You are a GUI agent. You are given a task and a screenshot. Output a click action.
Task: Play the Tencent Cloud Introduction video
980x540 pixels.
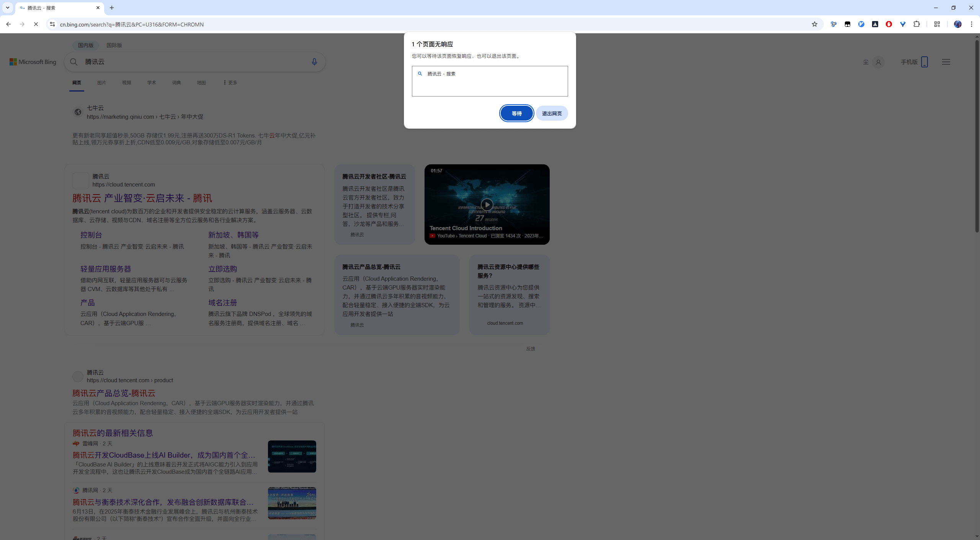[487, 205]
